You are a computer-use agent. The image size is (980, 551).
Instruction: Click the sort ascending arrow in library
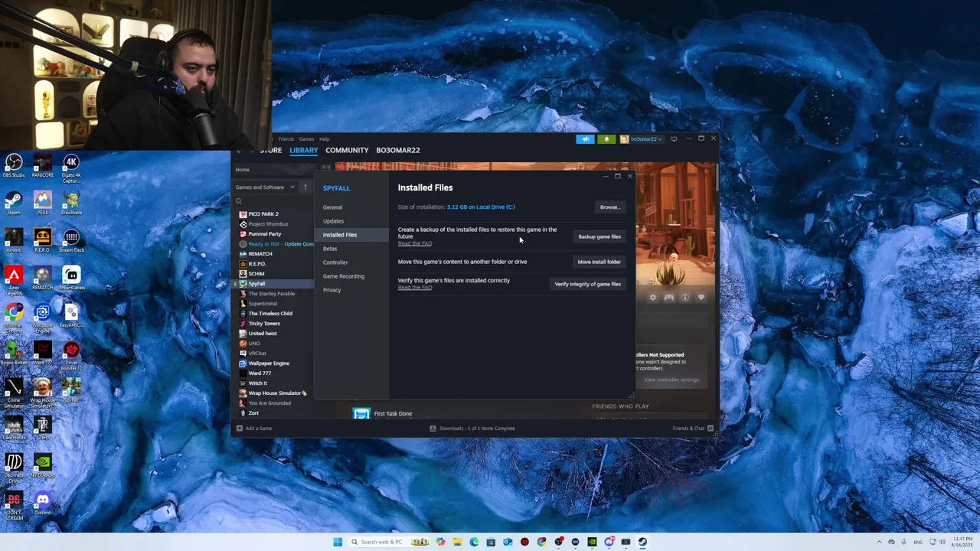(x=305, y=187)
